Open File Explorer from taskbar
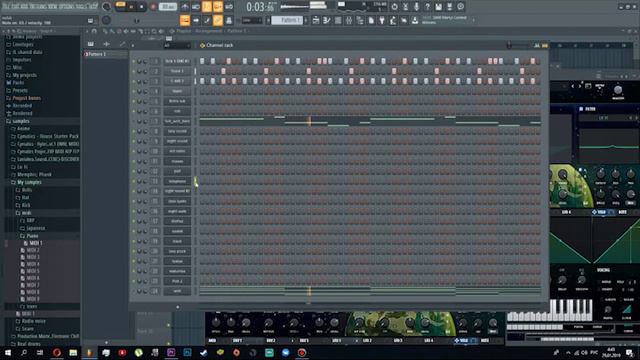640x360 pixels. pyautogui.click(x=73, y=353)
